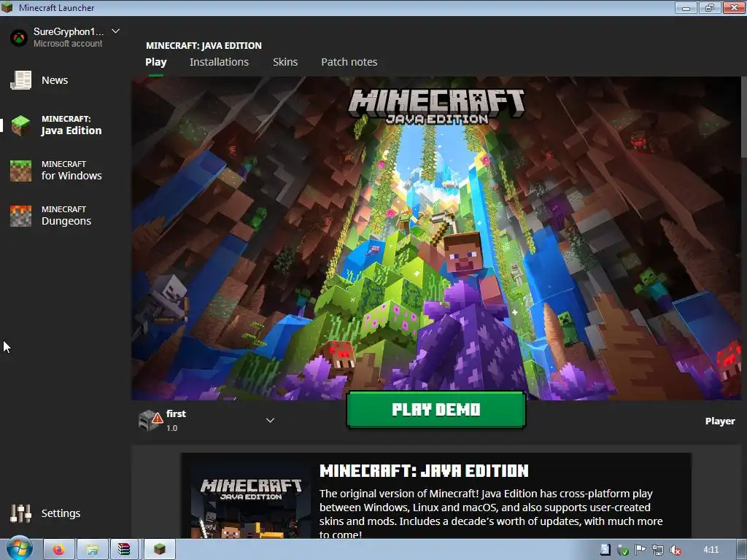Viewport: 747px width, 560px height.
Task: Click the 'Java Edition' sidebar label
Action: pos(71,131)
